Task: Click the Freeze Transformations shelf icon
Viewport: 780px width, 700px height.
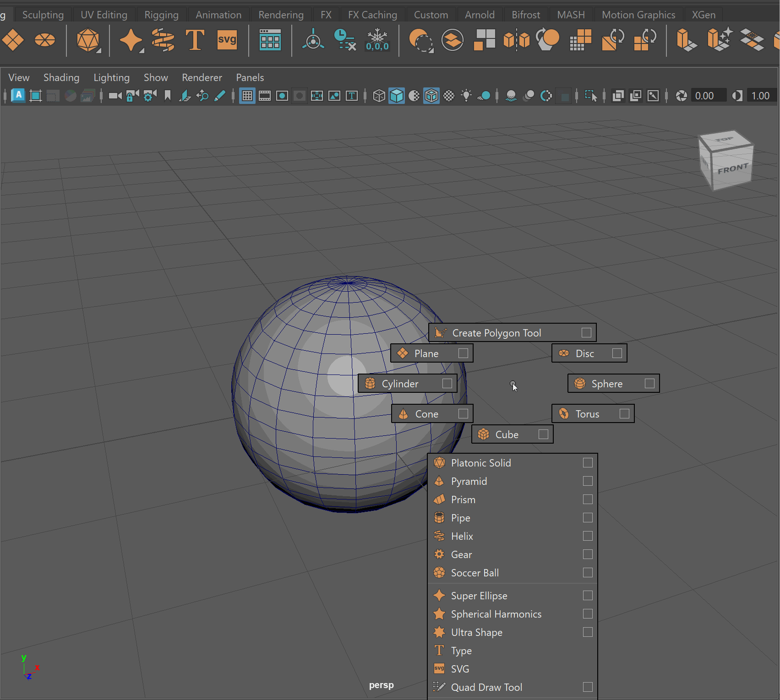Action: click(377, 40)
